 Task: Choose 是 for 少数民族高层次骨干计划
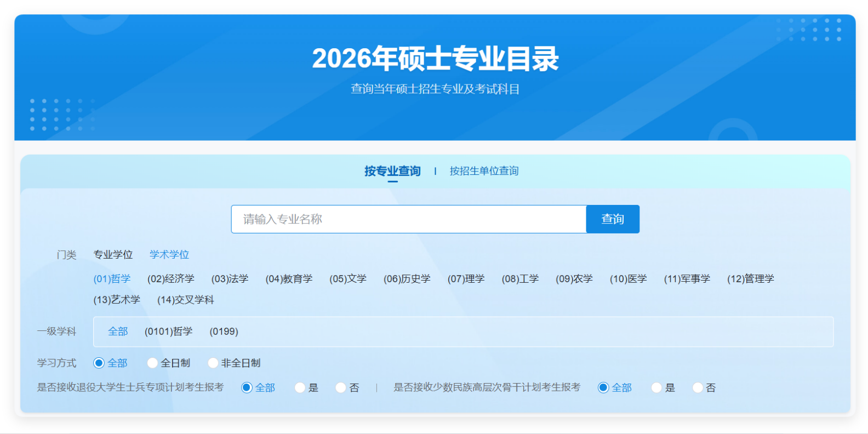click(x=663, y=387)
